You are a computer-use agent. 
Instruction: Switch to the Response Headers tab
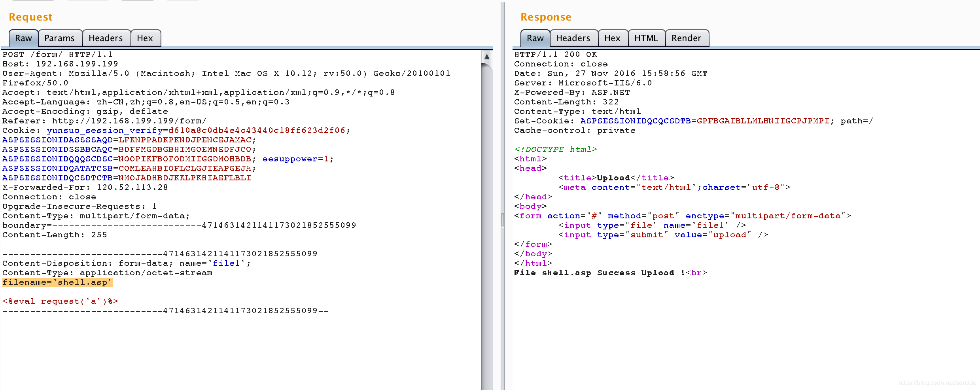point(573,38)
